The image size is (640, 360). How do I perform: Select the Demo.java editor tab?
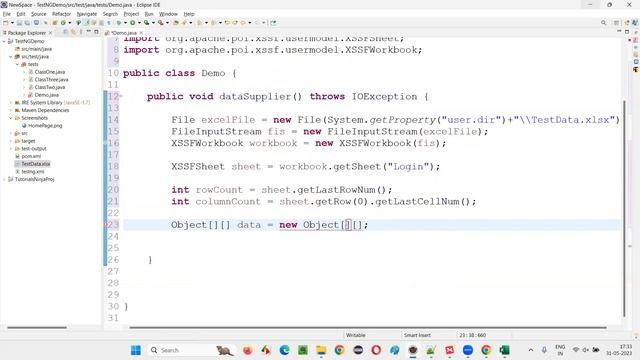tap(124, 33)
